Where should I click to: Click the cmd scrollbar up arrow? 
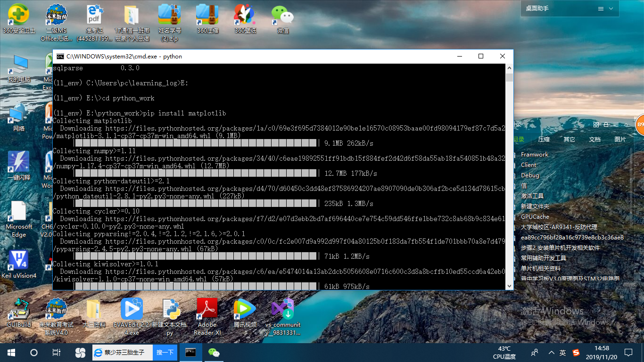tap(509, 69)
